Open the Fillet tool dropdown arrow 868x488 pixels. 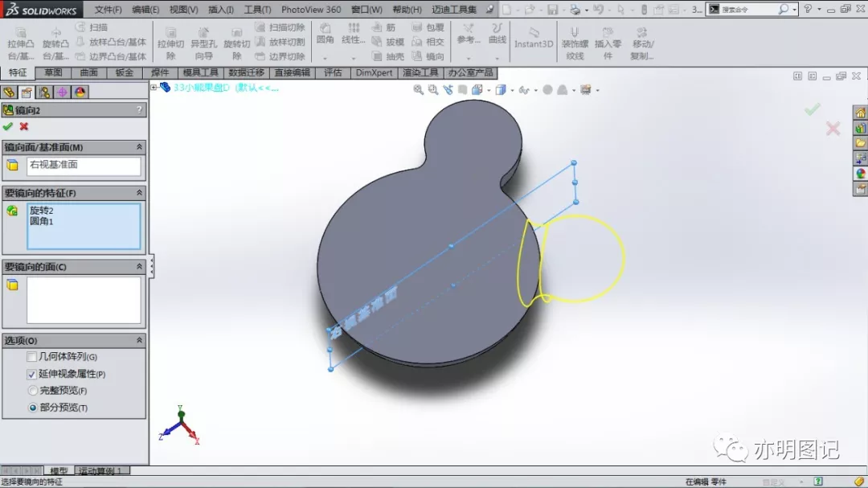click(325, 58)
